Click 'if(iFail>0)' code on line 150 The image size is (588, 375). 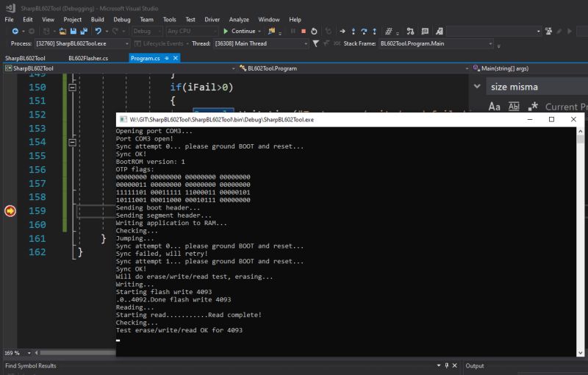coord(201,87)
